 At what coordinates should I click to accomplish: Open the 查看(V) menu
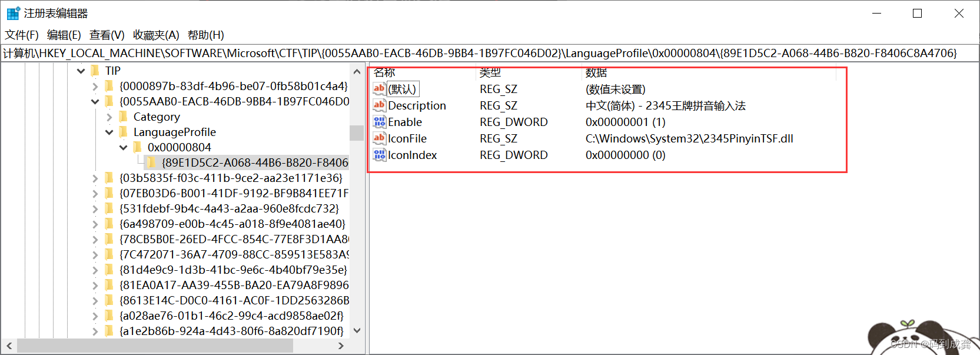(107, 35)
